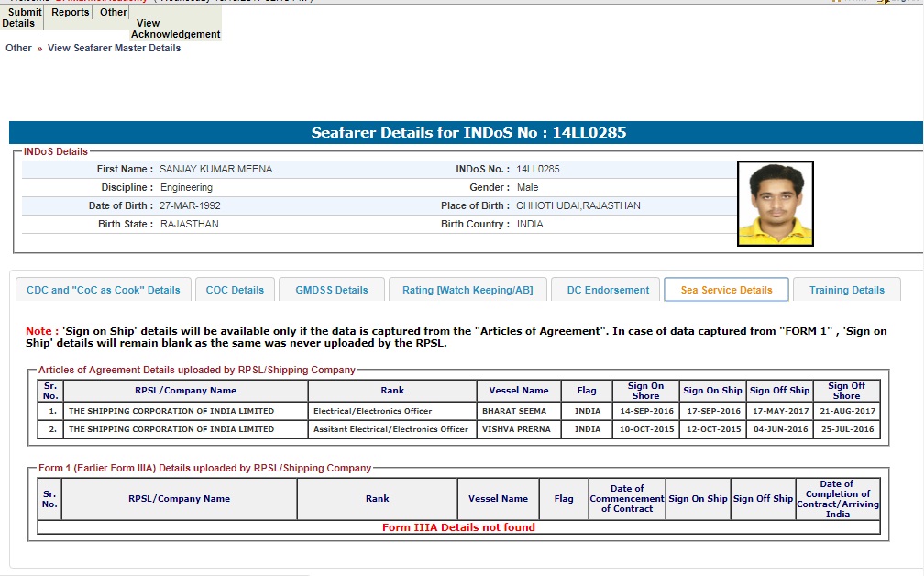Open the Training Details tab

click(846, 290)
